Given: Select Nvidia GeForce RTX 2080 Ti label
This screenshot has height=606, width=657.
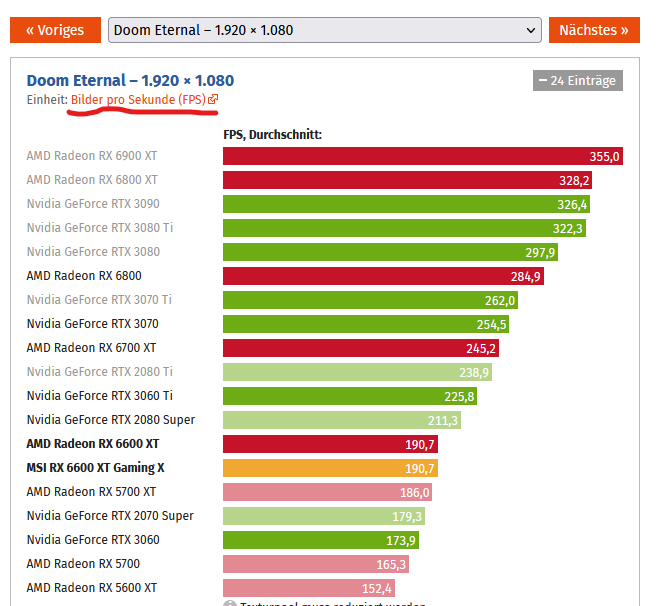Looking at the screenshot, I should [x=100, y=372].
